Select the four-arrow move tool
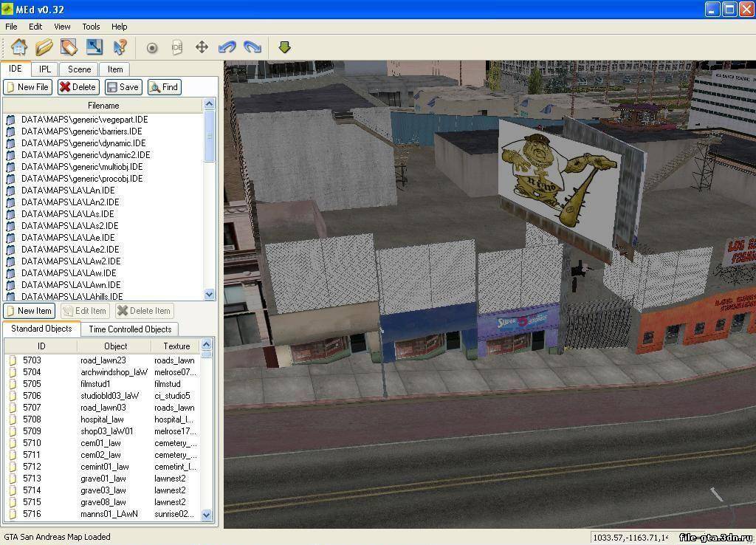The height and width of the screenshot is (545, 756). [202, 47]
